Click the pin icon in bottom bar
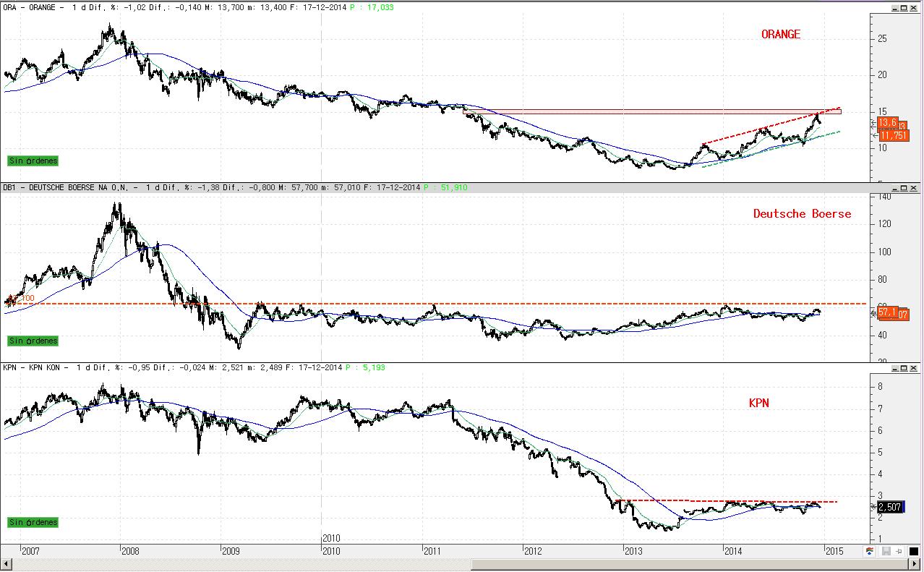Image resolution: width=924 pixels, height=572 pixels. 897,552
